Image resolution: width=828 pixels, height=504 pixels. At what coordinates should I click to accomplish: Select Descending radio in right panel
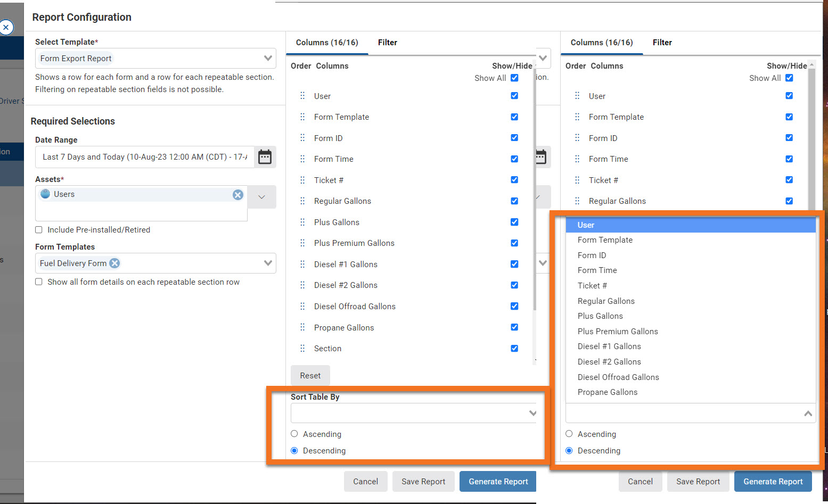click(x=569, y=450)
